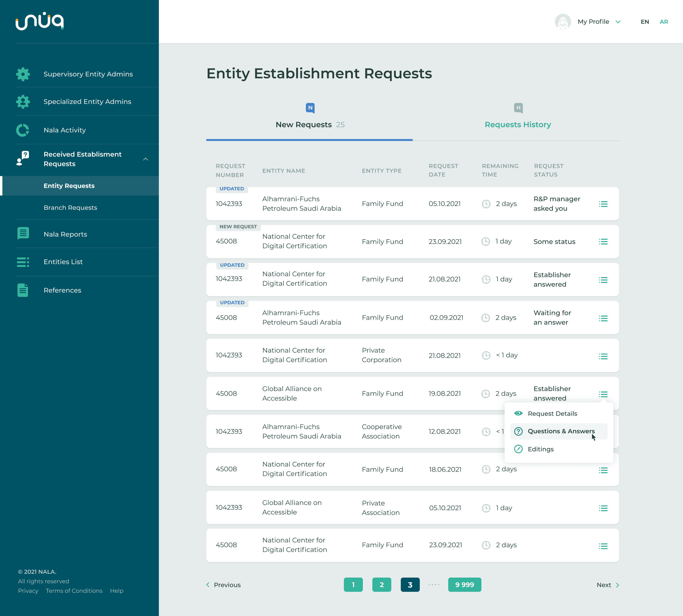The height and width of the screenshot is (616, 683).
Task: Open the Help link in the footer
Action: (117, 591)
